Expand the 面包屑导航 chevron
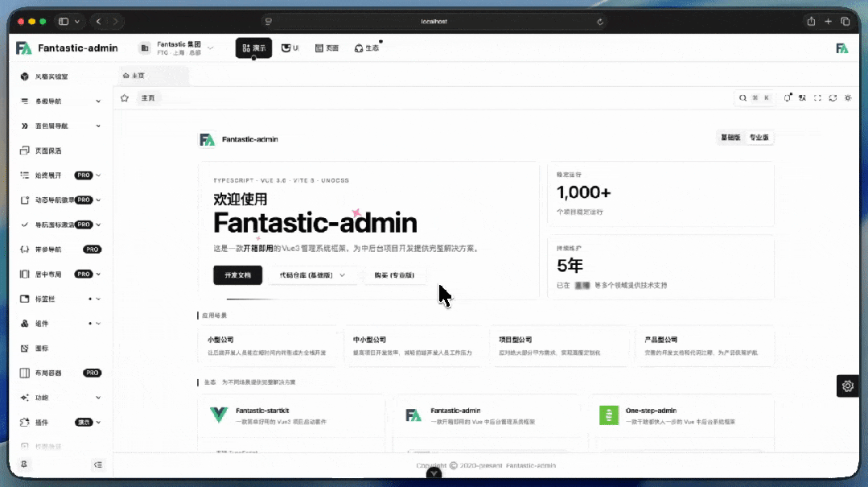Image resolution: width=868 pixels, height=487 pixels. point(98,126)
